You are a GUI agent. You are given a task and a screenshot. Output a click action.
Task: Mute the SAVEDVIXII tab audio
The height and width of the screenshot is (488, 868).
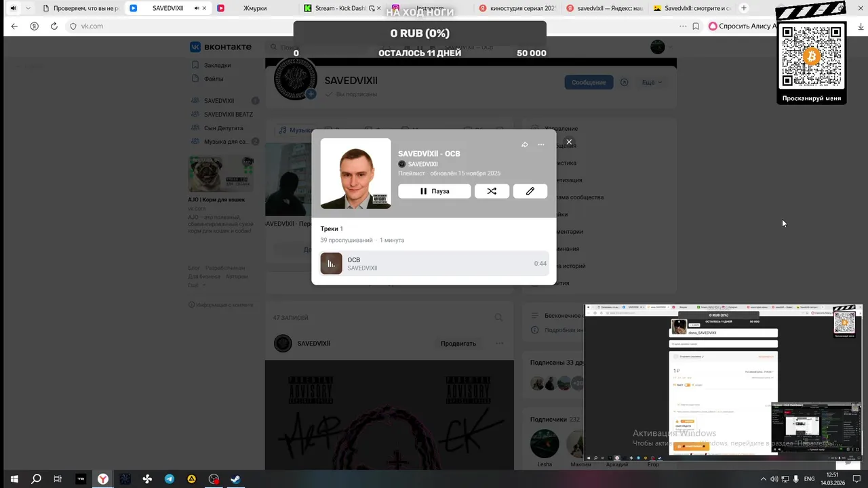(x=197, y=8)
